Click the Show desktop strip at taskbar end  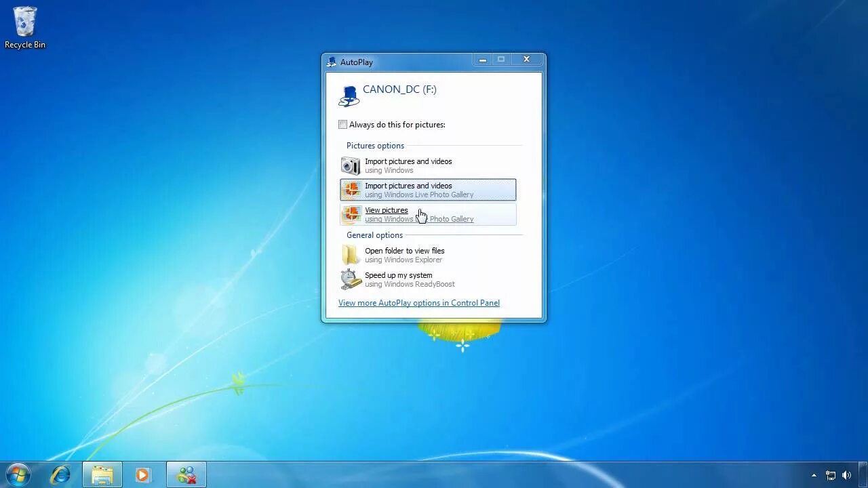(863, 474)
